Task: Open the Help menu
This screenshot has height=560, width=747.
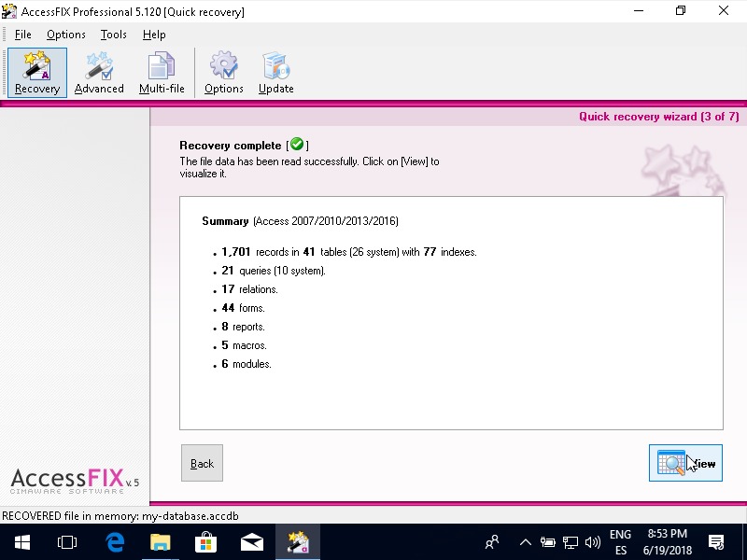Action: (x=154, y=35)
